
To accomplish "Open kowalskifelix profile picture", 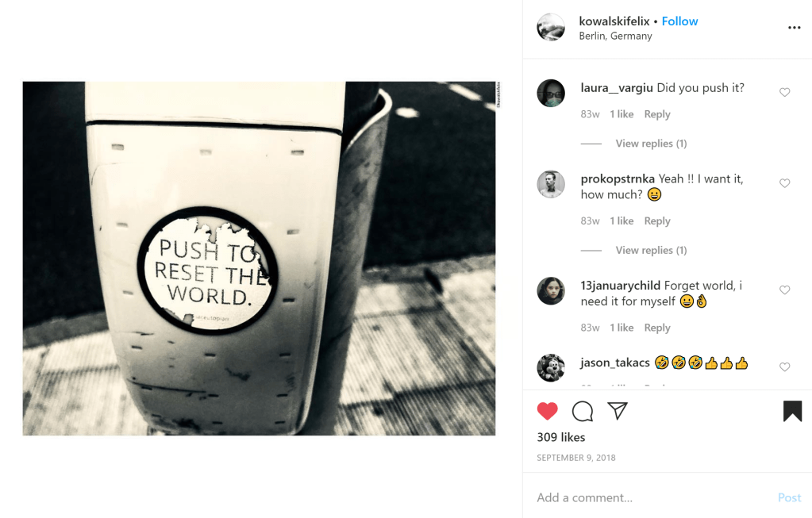I will click(551, 28).
